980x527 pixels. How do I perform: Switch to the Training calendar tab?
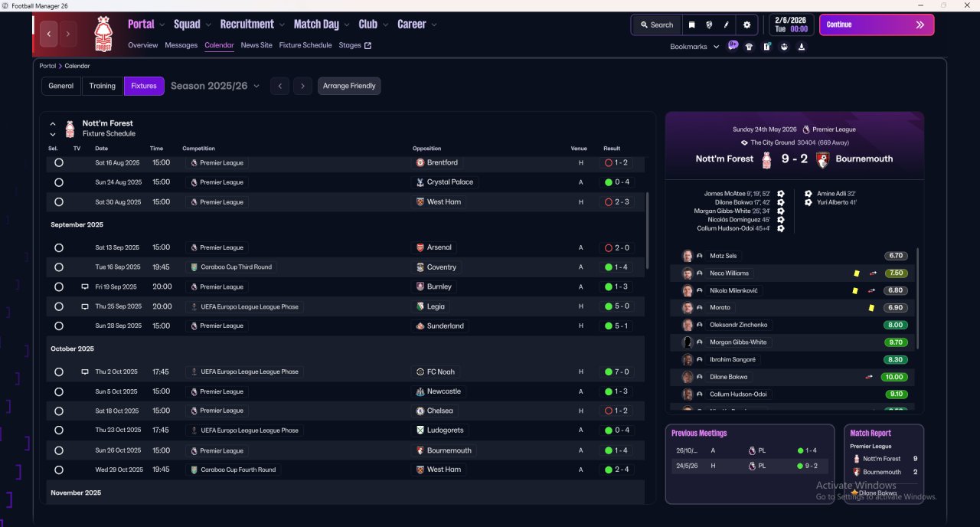[103, 86]
